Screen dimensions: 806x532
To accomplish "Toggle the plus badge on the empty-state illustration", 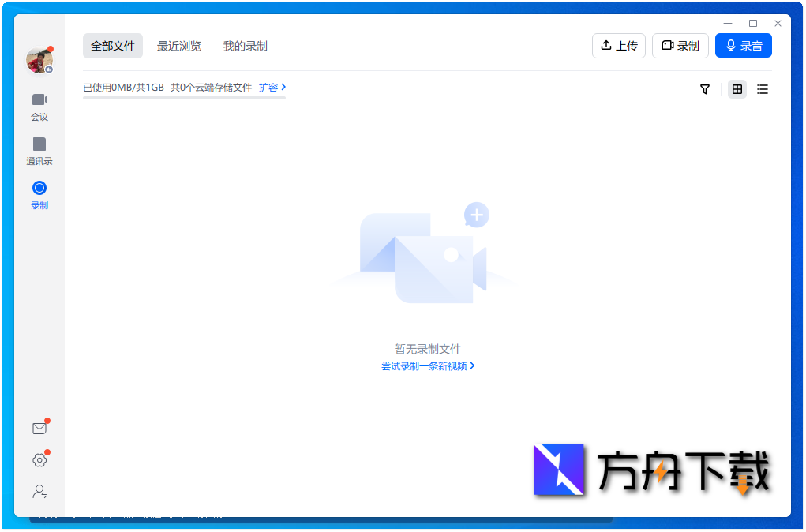I will point(476,214).
